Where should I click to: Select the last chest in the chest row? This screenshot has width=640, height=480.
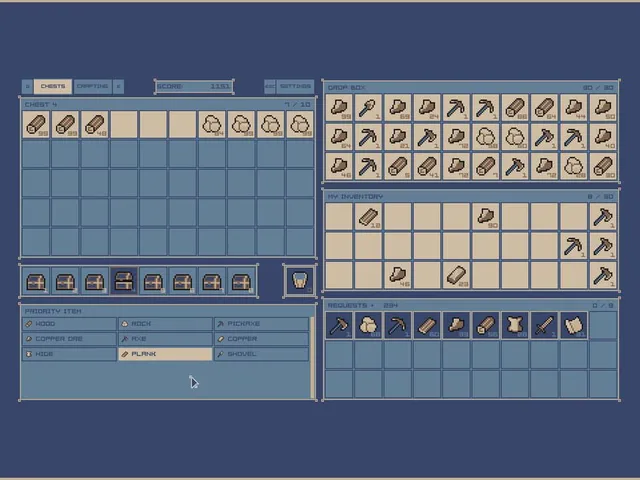click(242, 281)
